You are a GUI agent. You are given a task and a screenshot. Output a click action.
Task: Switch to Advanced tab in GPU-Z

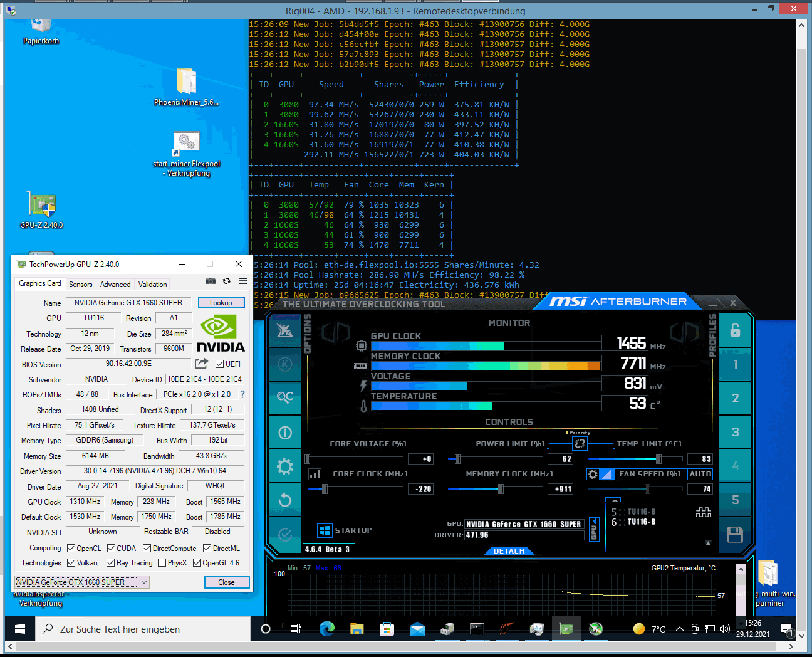(x=115, y=285)
